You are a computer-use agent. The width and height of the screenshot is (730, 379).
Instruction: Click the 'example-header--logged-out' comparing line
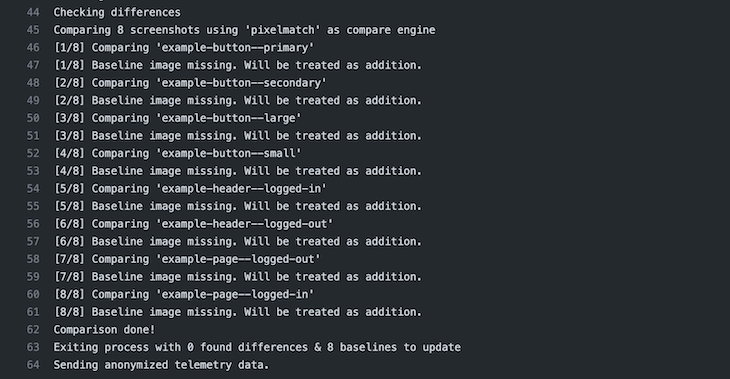(x=194, y=224)
